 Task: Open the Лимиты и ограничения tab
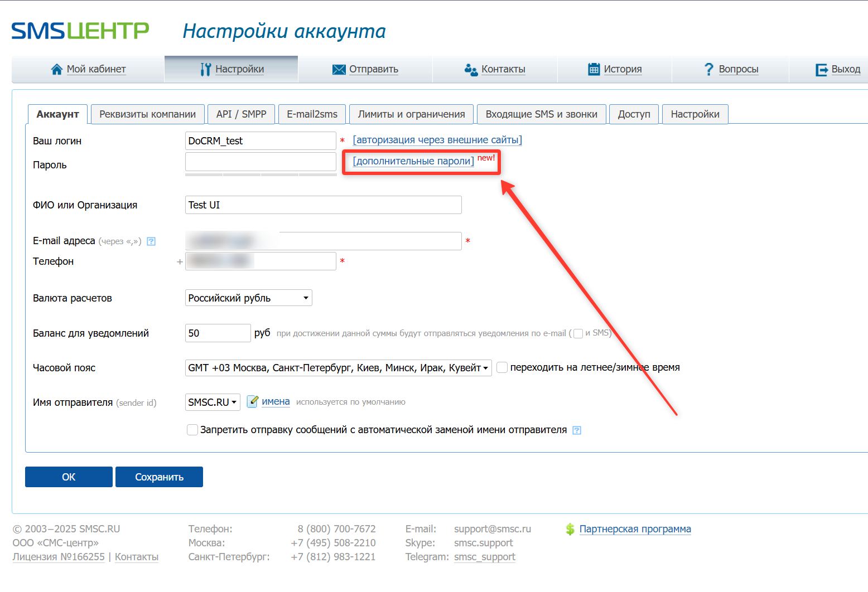(411, 114)
